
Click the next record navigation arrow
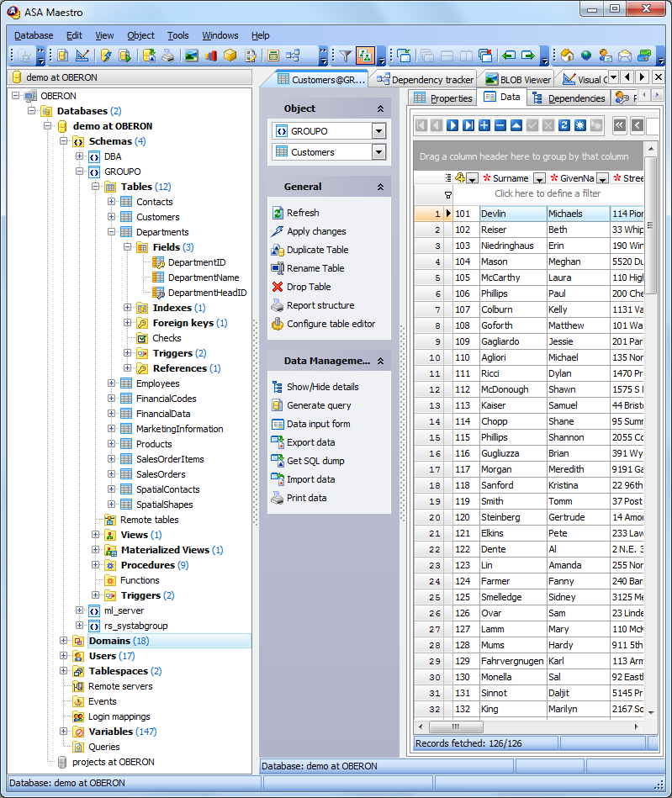click(x=452, y=125)
